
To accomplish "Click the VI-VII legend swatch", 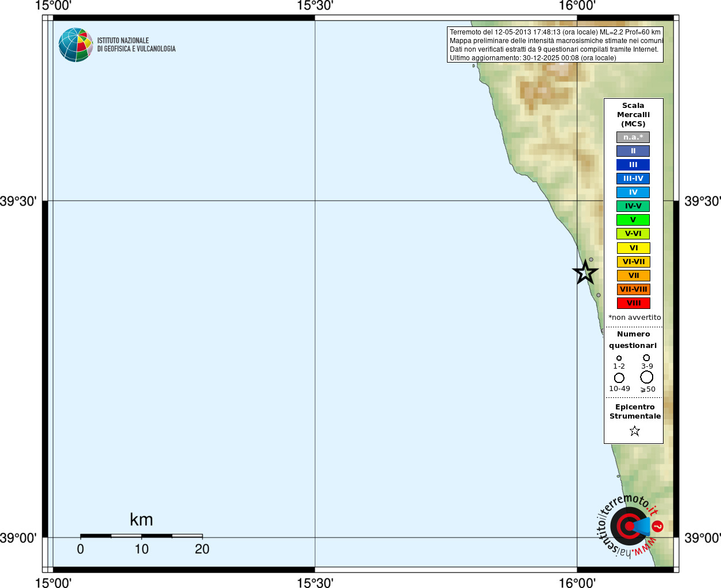I will (x=634, y=262).
